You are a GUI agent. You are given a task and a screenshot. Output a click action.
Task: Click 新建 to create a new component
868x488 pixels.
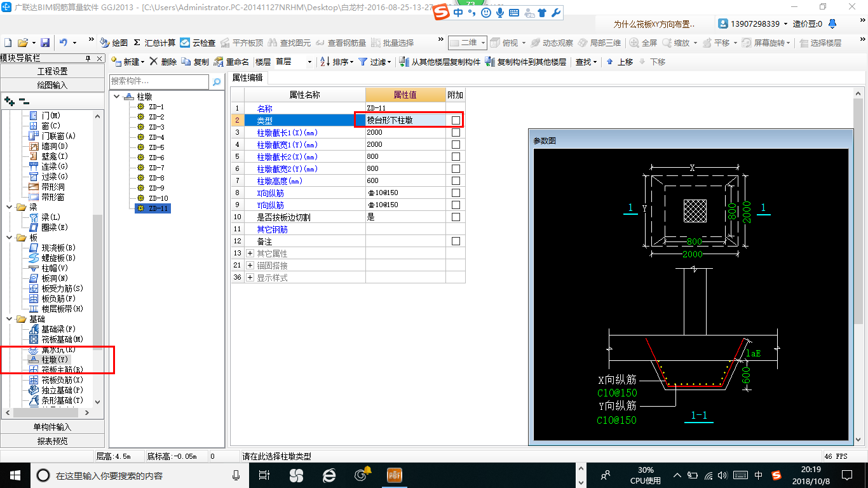128,62
